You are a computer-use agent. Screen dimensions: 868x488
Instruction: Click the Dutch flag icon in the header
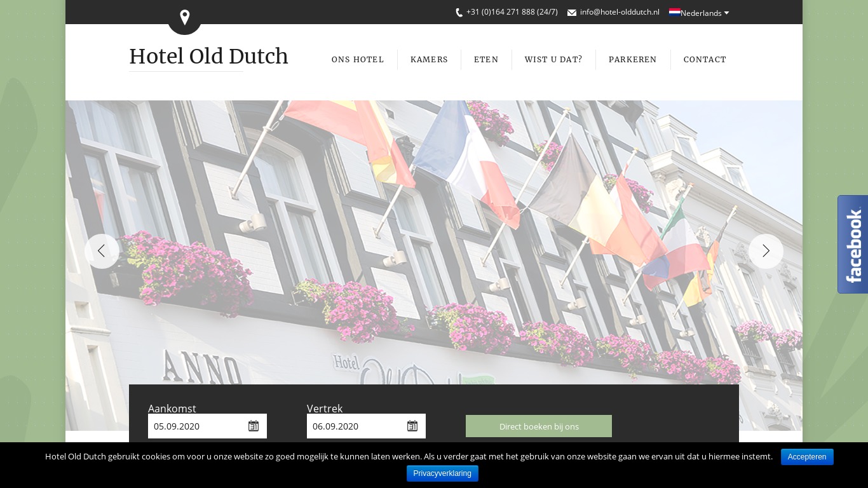(x=675, y=11)
